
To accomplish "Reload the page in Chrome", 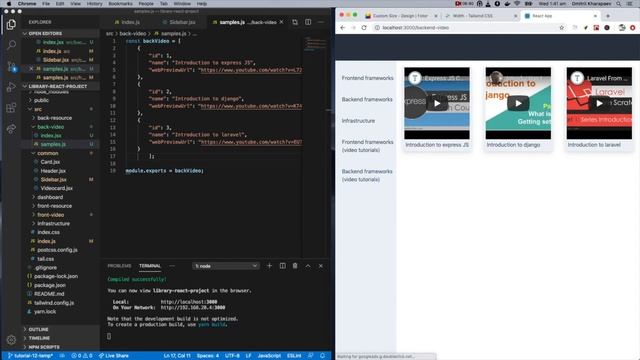I will (x=364, y=28).
